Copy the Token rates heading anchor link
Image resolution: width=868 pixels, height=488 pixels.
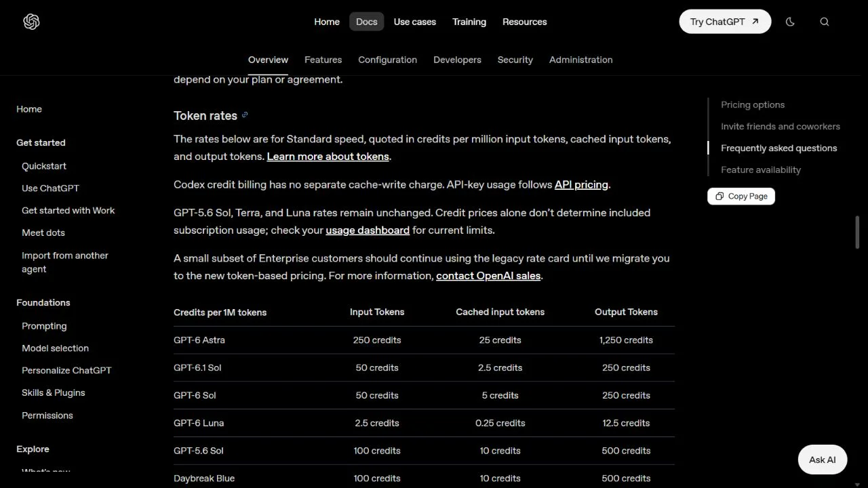tap(245, 115)
